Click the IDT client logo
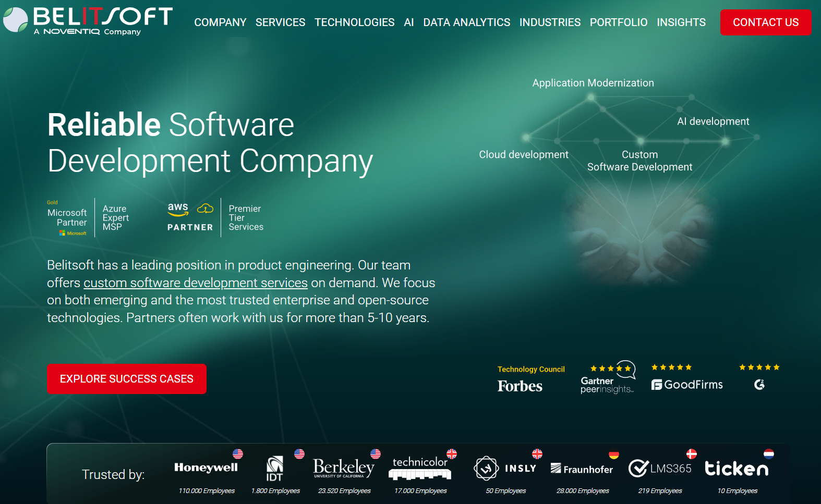 coord(274,469)
